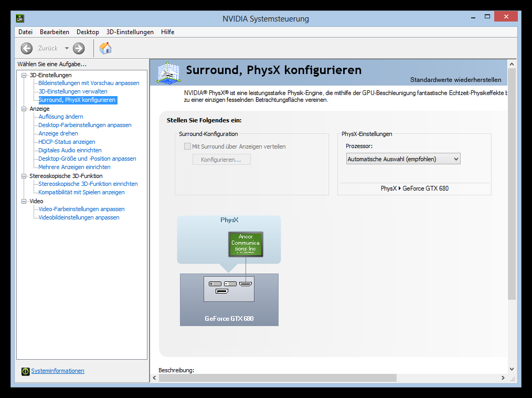Click the Stereoskopische 3D-Funktion category label
This screenshot has height=398, width=532.
pos(66,176)
